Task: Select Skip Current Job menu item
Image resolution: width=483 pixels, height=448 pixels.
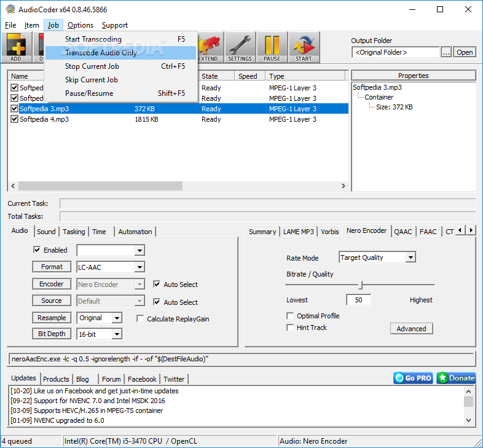Action: 120,80
